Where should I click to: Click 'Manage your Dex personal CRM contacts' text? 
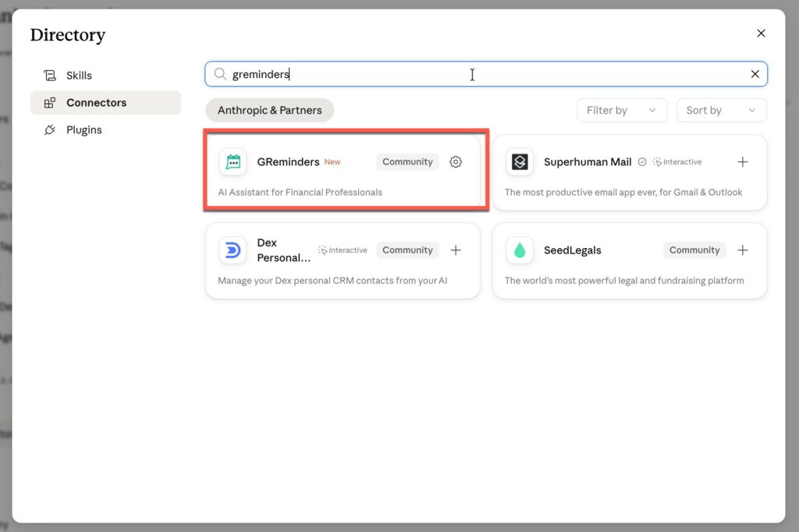click(x=332, y=280)
